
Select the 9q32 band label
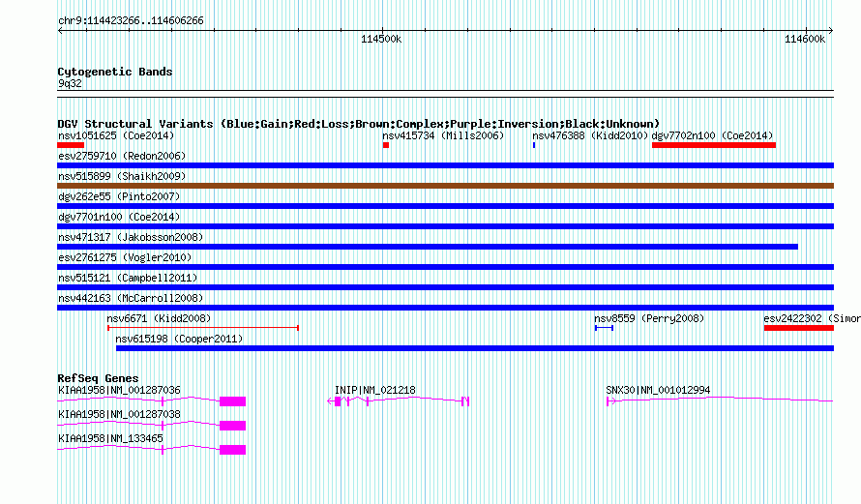(70, 83)
